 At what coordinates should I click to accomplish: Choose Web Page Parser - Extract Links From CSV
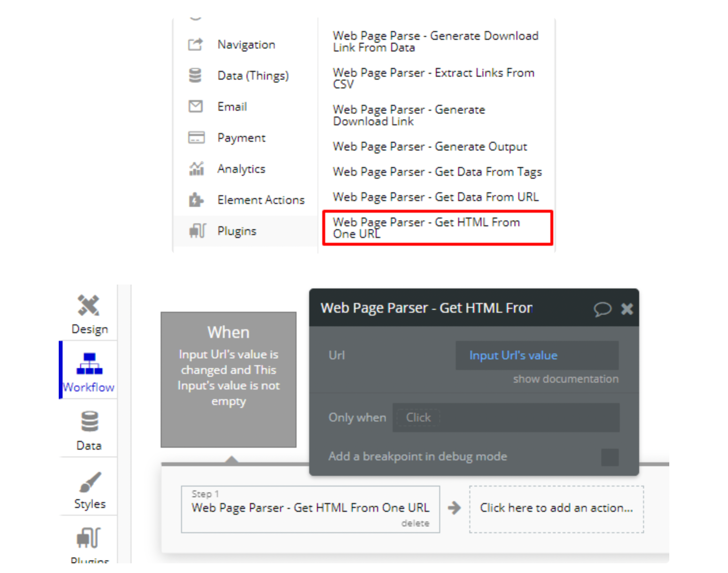click(433, 79)
